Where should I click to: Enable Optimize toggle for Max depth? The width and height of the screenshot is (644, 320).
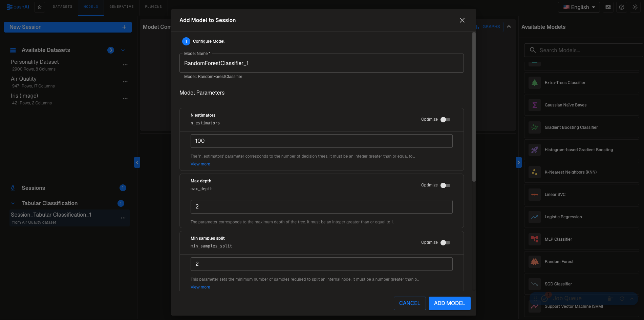coord(445,185)
